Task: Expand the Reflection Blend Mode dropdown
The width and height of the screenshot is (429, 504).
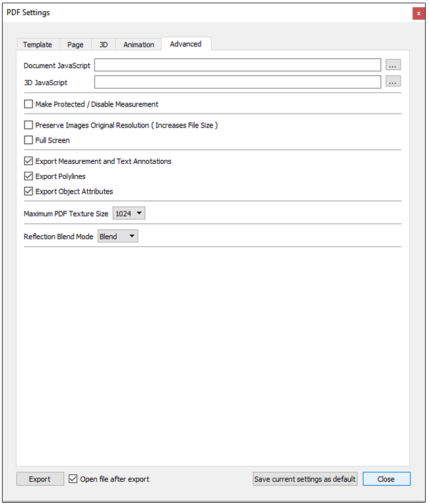Action: coord(118,236)
